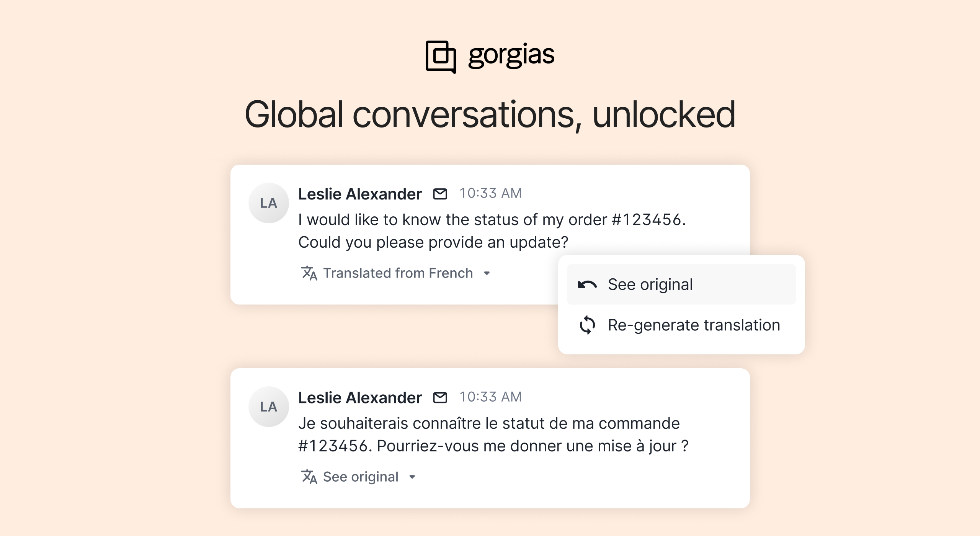Screen dimensions: 980x536
Task: Click the refresh icon beside 'Re-generate translation'
Action: click(587, 324)
